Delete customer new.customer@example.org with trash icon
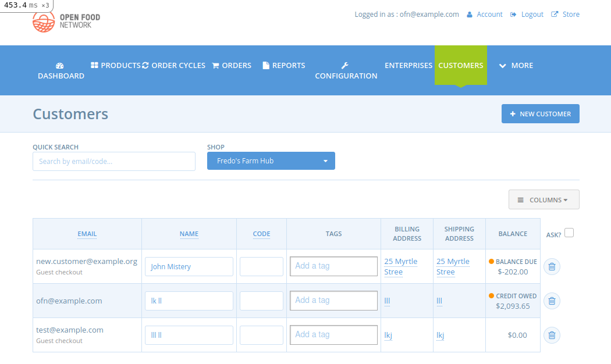The width and height of the screenshot is (611, 364). tap(552, 267)
